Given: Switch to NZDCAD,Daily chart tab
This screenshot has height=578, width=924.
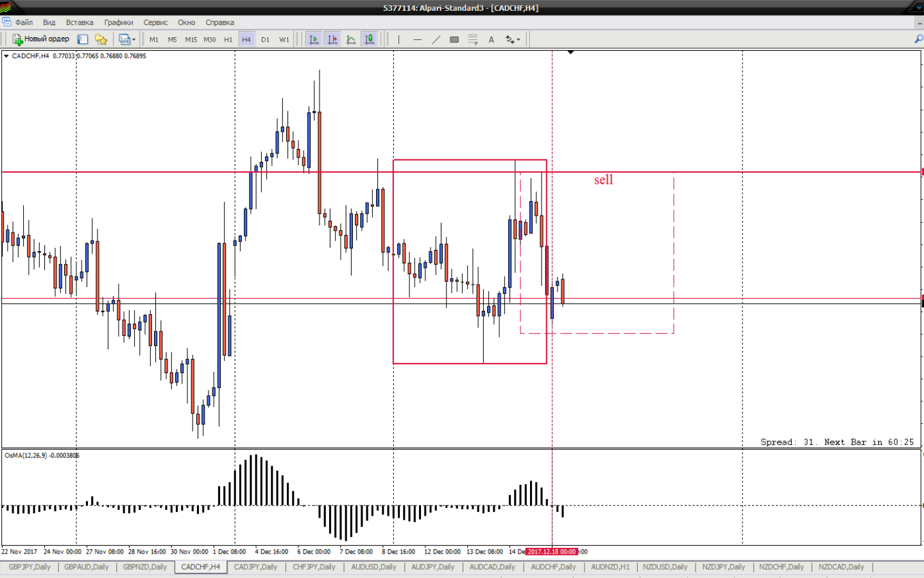Looking at the screenshot, I should click(x=841, y=567).
